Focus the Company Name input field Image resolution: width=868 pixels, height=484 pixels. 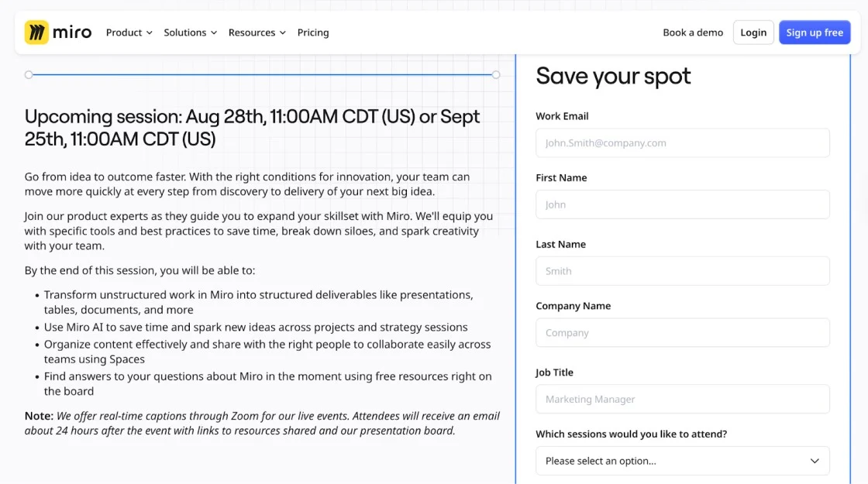(x=683, y=332)
